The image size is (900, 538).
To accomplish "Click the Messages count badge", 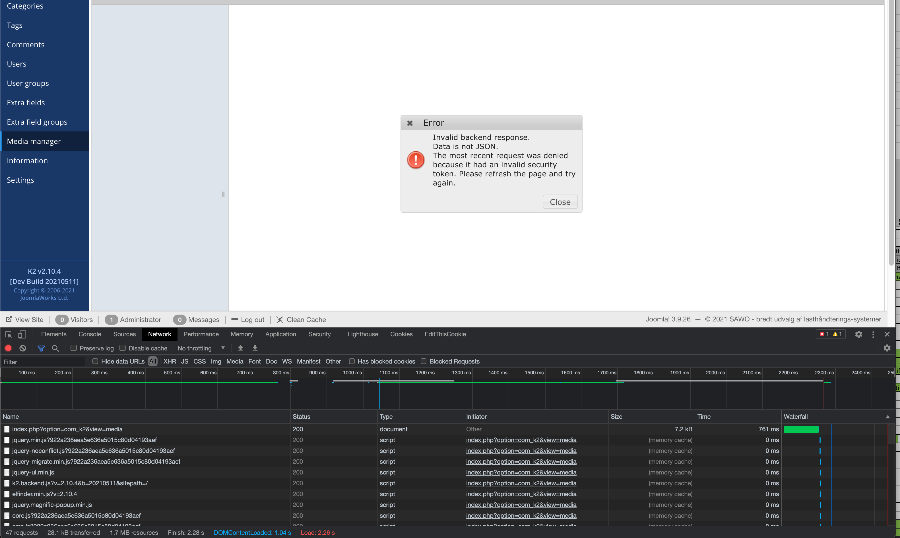I will 179,319.
